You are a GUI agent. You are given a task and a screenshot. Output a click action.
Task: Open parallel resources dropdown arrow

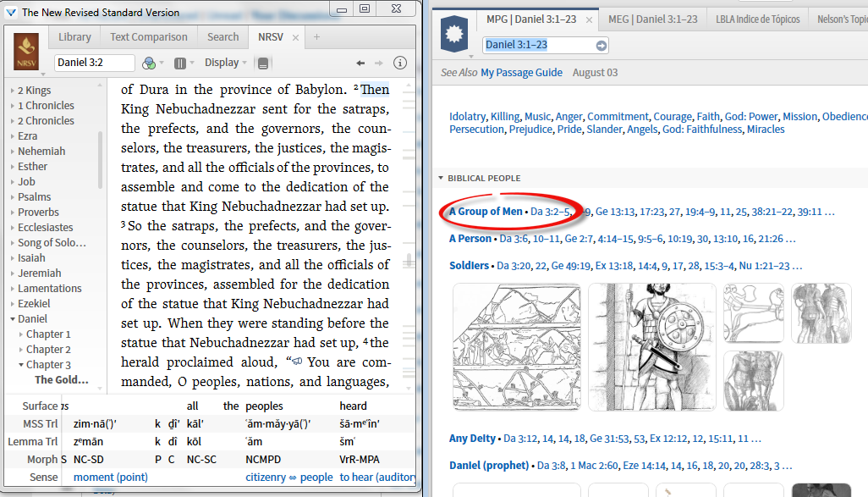[192, 64]
